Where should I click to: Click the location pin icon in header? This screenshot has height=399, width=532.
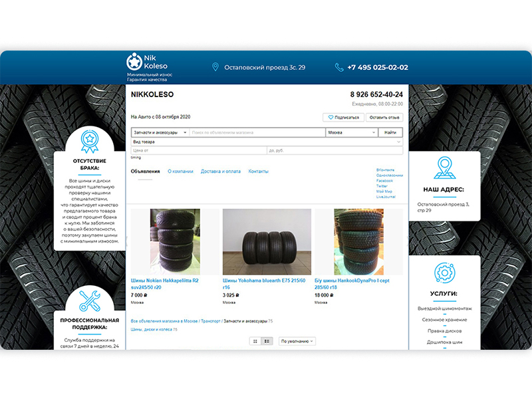(215, 67)
